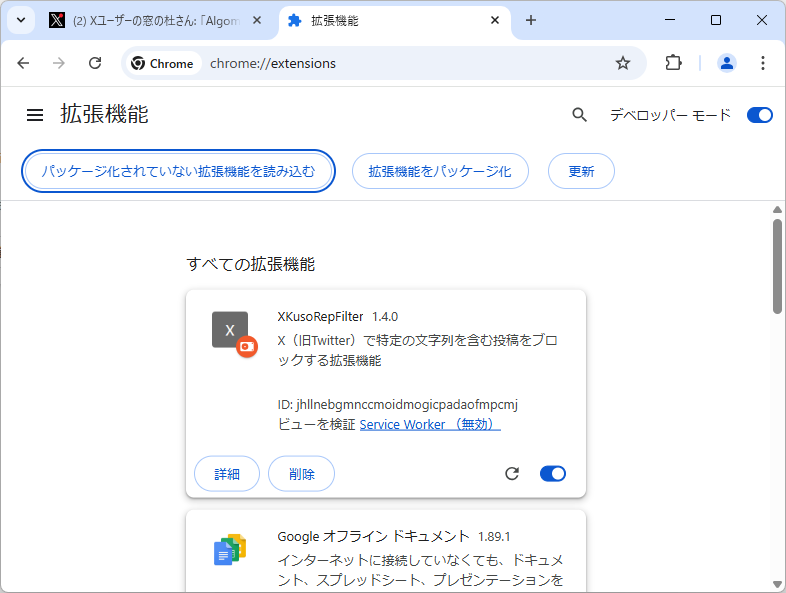Reload the current page
This screenshot has width=786, height=593.
pos(95,63)
